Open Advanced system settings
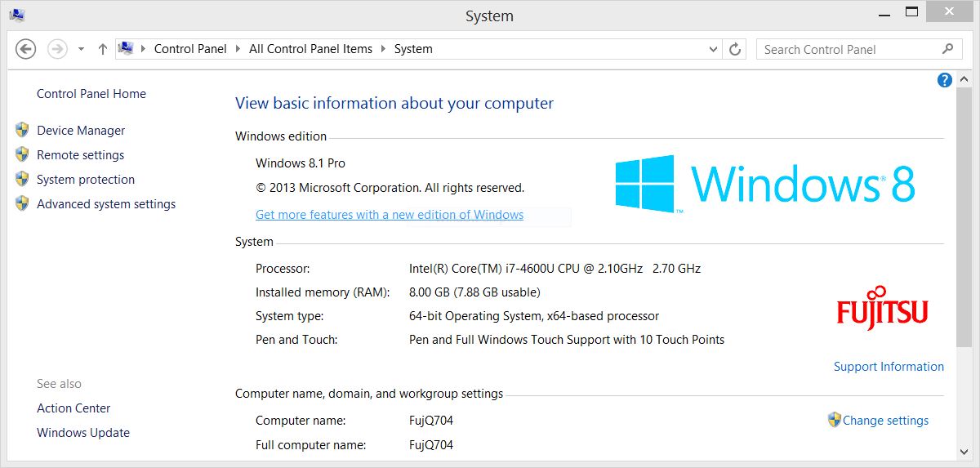 coord(106,204)
